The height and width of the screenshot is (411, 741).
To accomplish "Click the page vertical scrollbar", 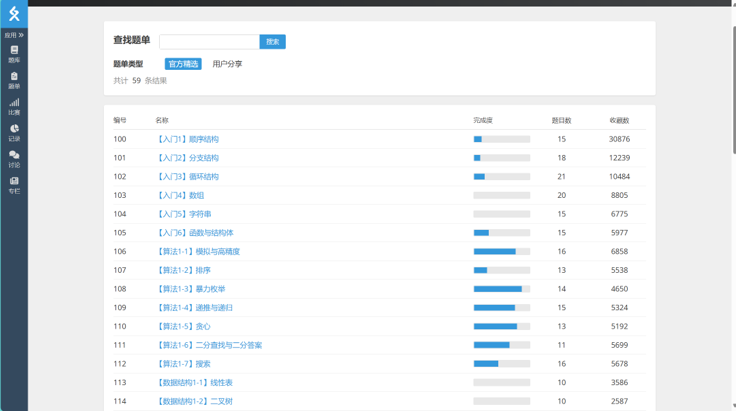I will tap(736, 90).
